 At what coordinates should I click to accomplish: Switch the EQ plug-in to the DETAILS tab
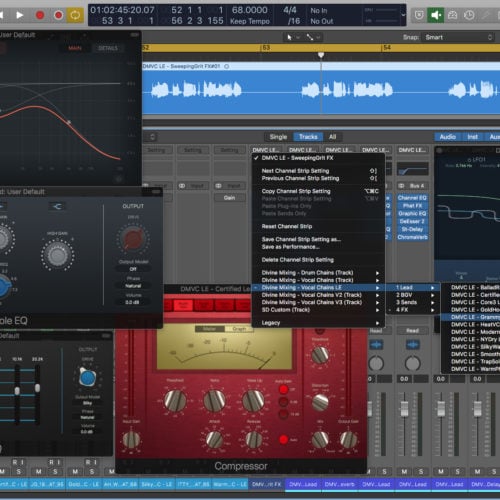[x=108, y=48]
